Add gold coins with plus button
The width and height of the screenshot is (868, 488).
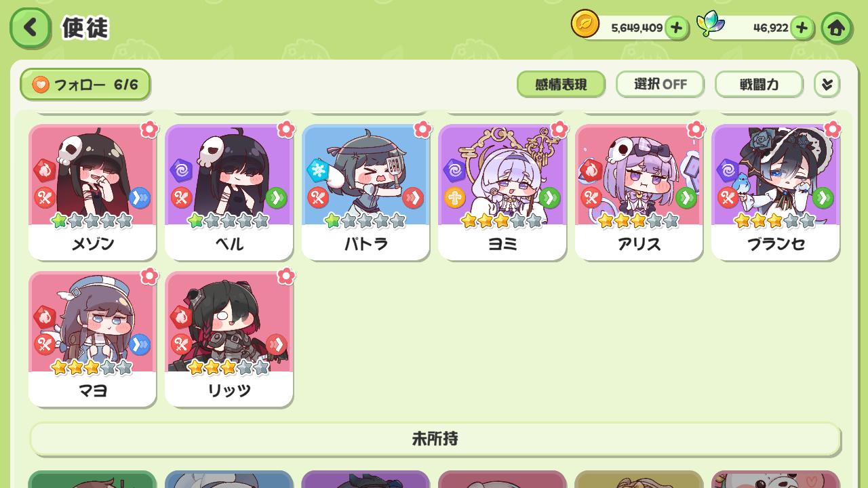point(676,28)
